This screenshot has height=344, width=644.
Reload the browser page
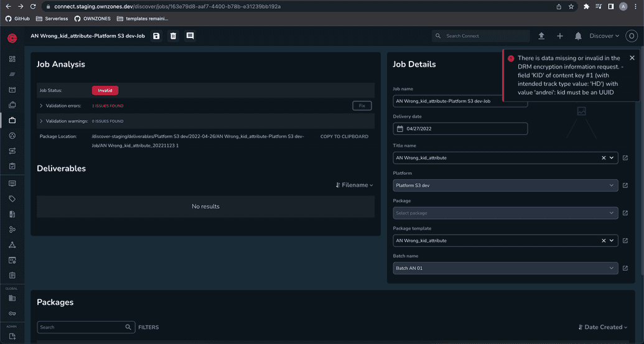click(33, 7)
